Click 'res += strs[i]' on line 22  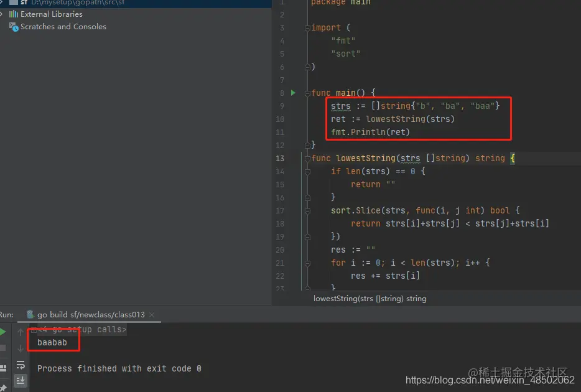click(x=385, y=276)
